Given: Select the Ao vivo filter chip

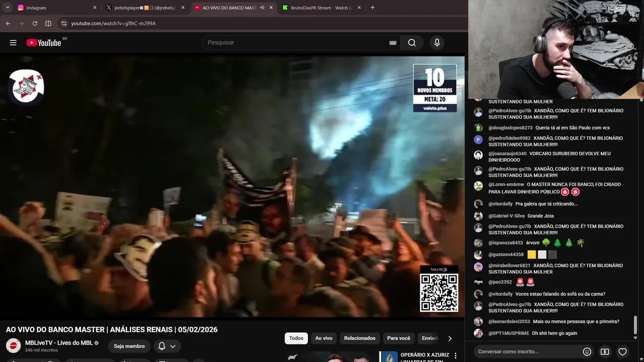Looking at the screenshot, I should pos(324,338).
